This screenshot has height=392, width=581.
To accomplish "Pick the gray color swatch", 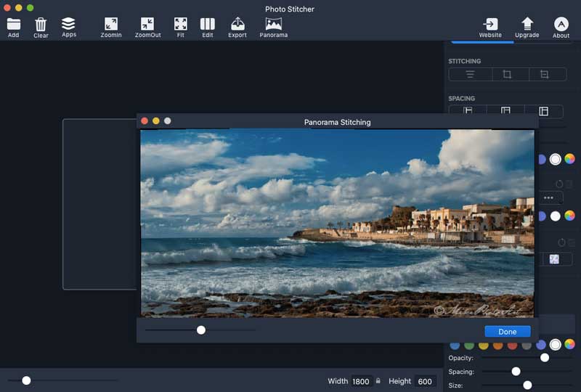I will pyautogui.click(x=527, y=346).
